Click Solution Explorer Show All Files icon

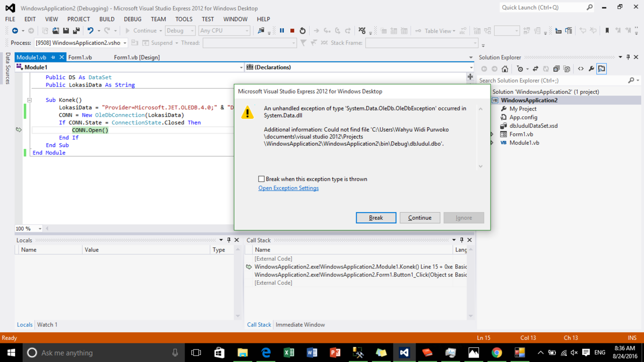[567, 69]
